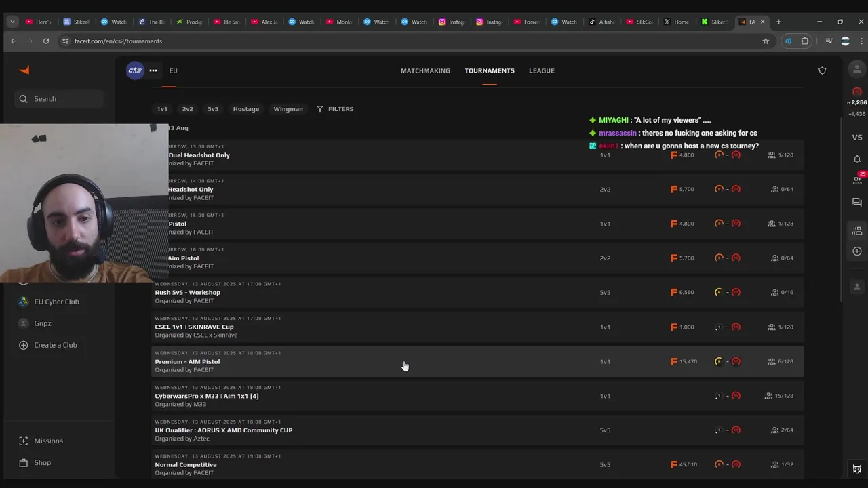Click the EU Cyber Club avatar

click(24, 302)
